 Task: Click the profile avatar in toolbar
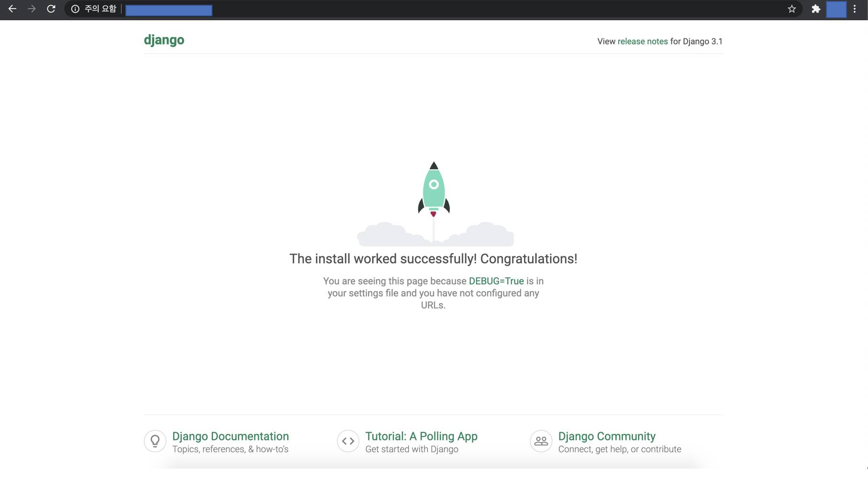(x=836, y=10)
